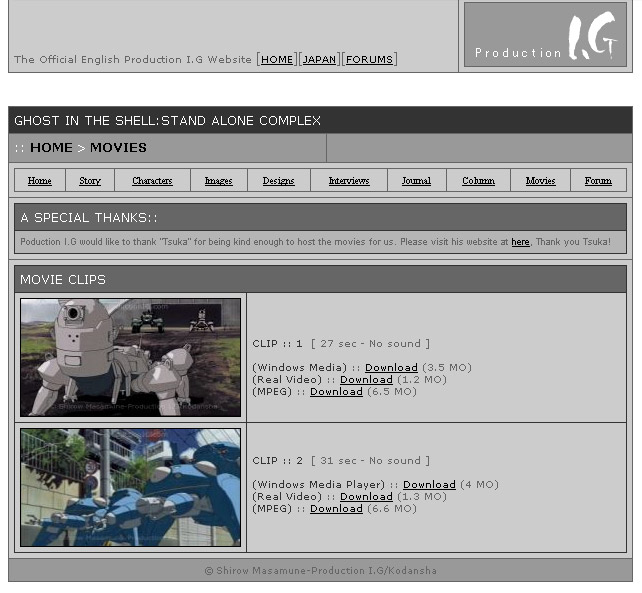
Task: Download Clip 2 Real Video 1.3 MO
Action: [x=366, y=496]
